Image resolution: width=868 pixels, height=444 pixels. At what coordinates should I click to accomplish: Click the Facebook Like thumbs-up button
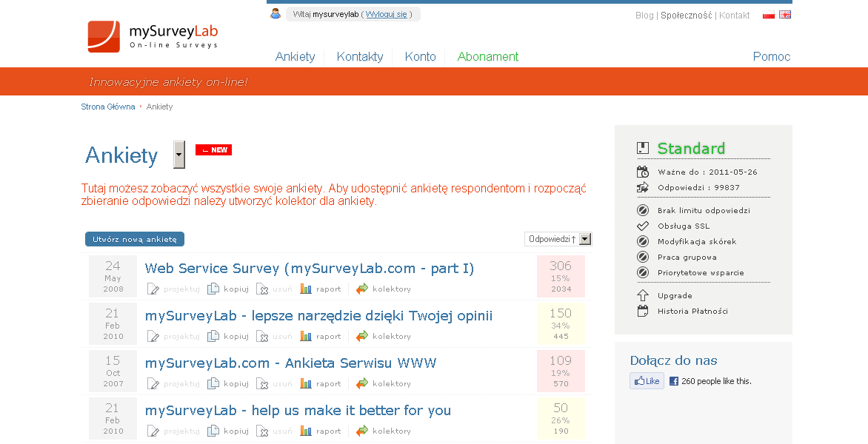tap(647, 381)
